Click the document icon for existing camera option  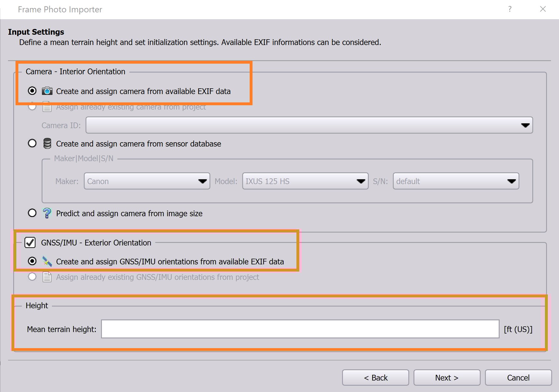(47, 107)
